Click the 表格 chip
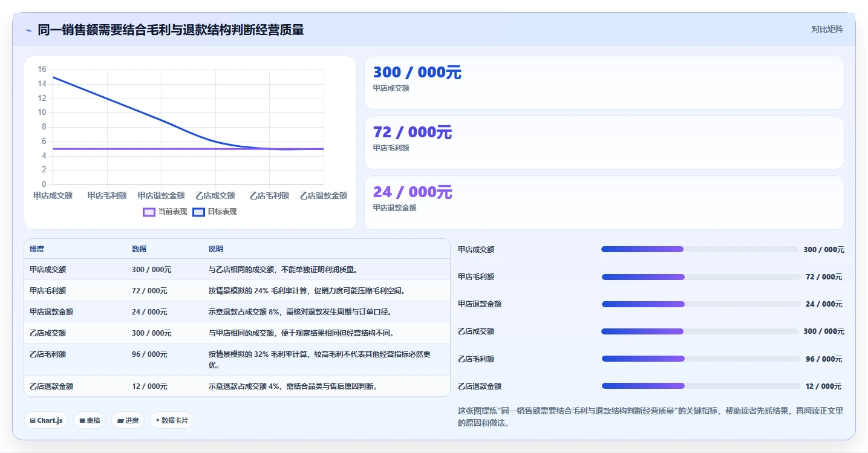Viewport: 868px width, 453px height. click(x=90, y=420)
